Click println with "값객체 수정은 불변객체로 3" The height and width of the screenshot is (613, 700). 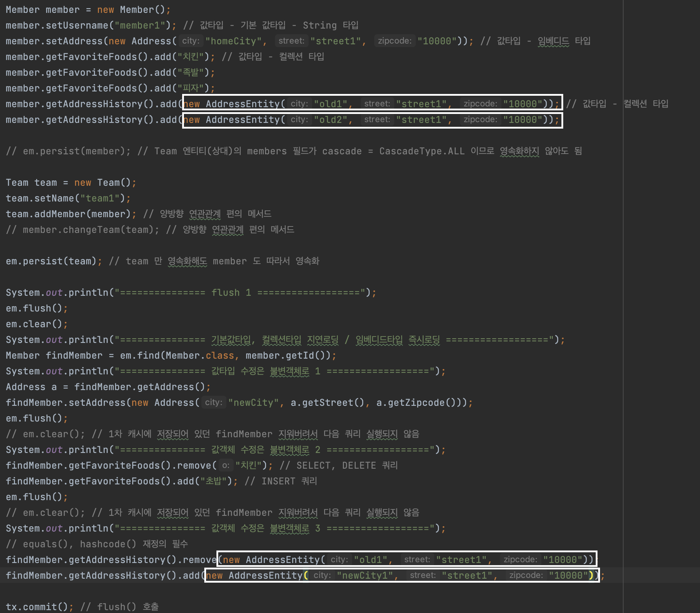point(226,528)
